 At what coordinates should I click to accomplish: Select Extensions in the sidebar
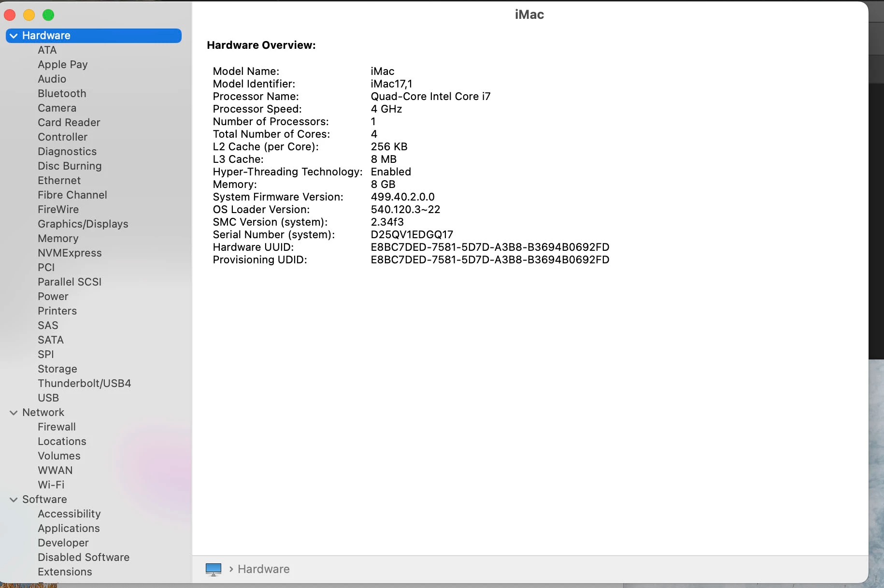tap(65, 572)
